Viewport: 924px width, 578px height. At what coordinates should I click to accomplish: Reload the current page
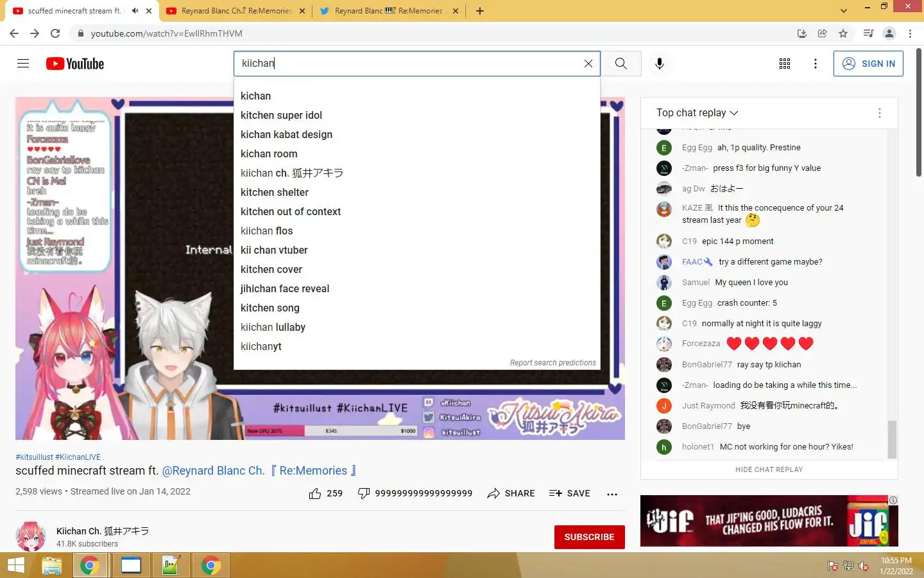coord(55,33)
